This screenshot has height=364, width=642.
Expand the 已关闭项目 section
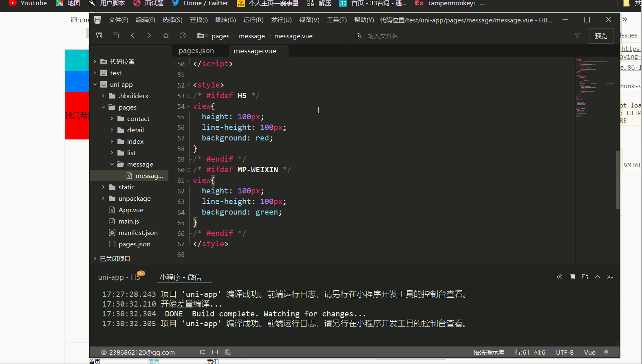coord(95,259)
